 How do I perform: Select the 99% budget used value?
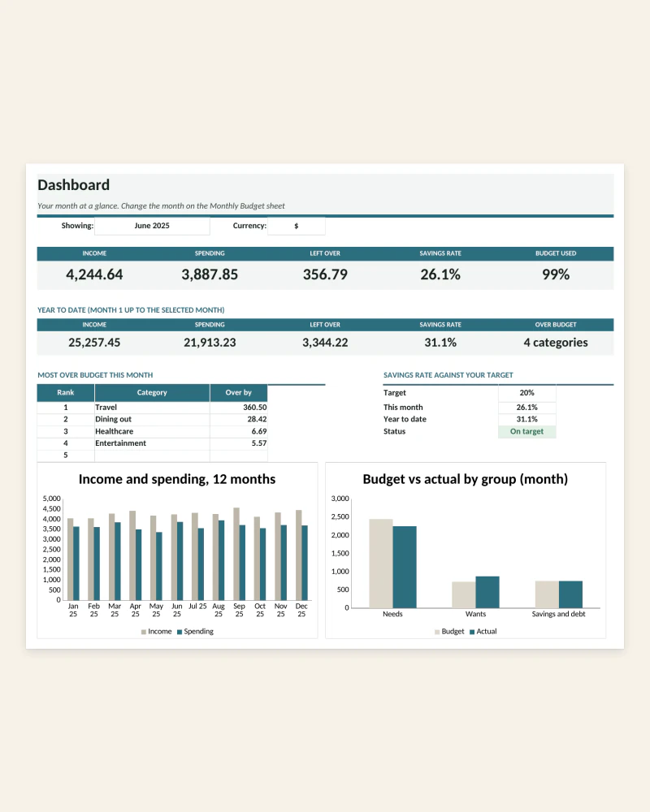[556, 274]
